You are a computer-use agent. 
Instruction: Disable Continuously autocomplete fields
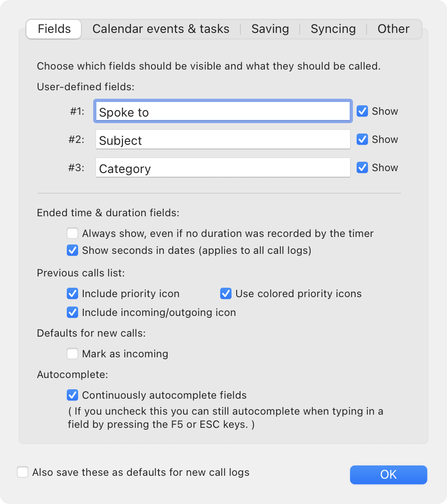coord(72,395)
